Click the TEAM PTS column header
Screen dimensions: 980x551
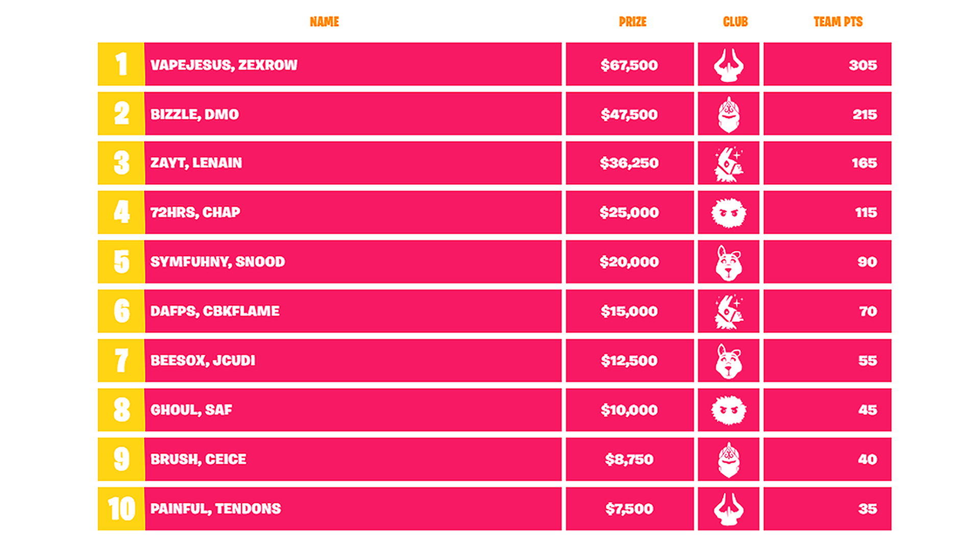point(838,22)
